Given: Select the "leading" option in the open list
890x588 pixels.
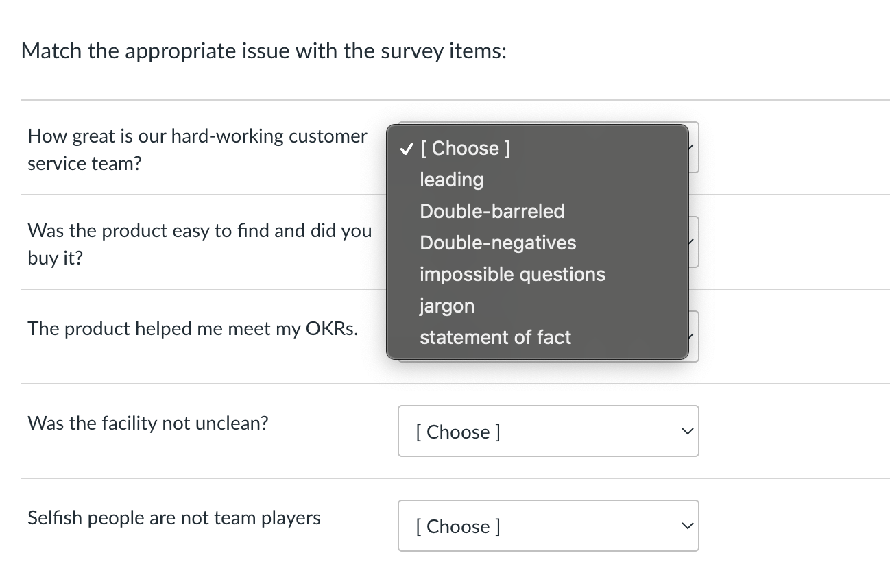Looking at the screenshot, I should point(451,180).
